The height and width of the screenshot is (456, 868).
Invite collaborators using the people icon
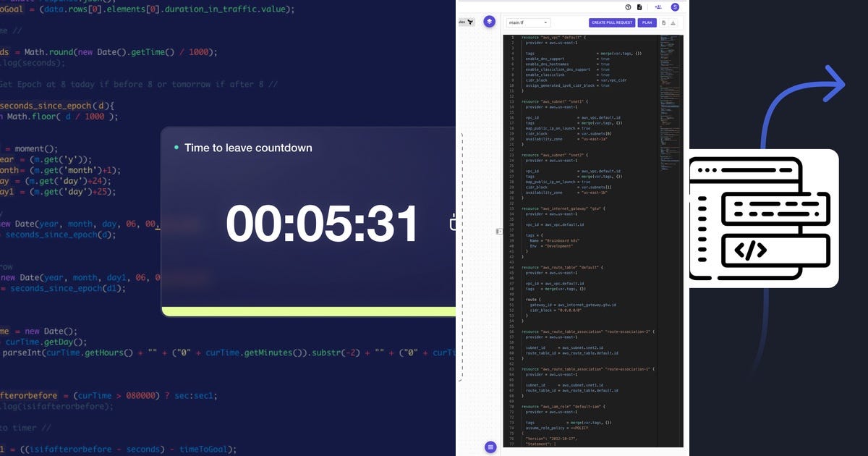tap(659, 7)
